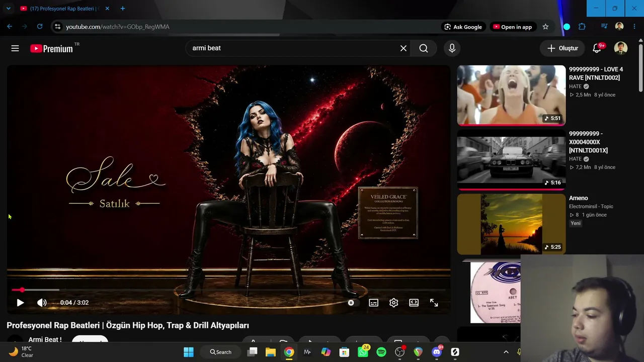Image resolution: width=644 pixels, height=362 pixels.
Task: Open Spotify from the taskbar
Action: [x=381, y=352]
